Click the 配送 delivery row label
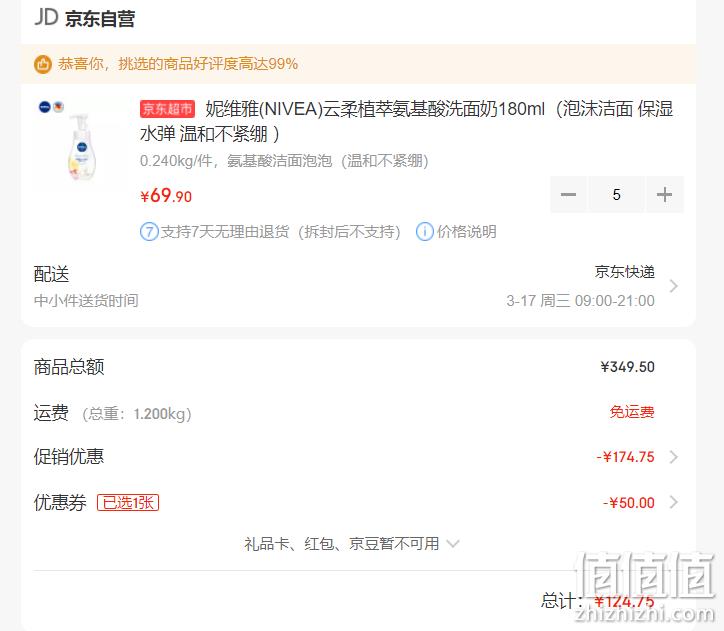This screenshot has width=724, height=631. [51, 274]
